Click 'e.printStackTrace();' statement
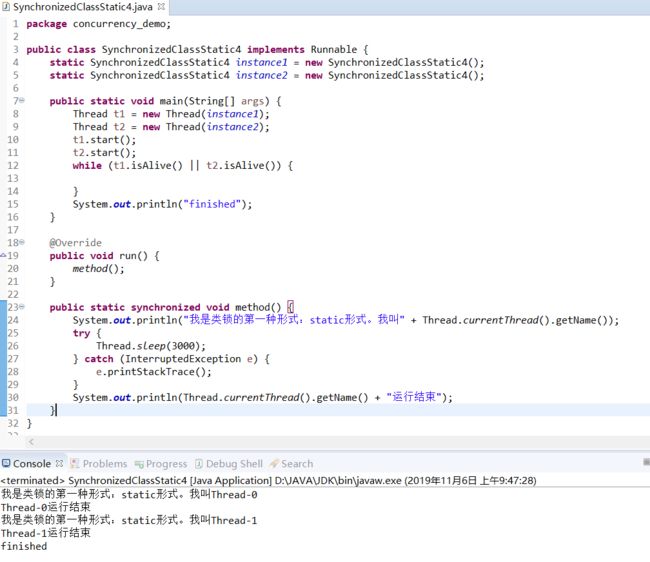This screenshot has height=562, width=650. [154, 371]
